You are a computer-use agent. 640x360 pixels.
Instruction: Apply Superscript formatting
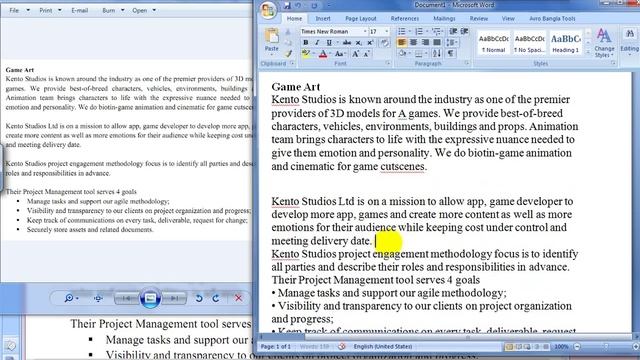[370, 42]
